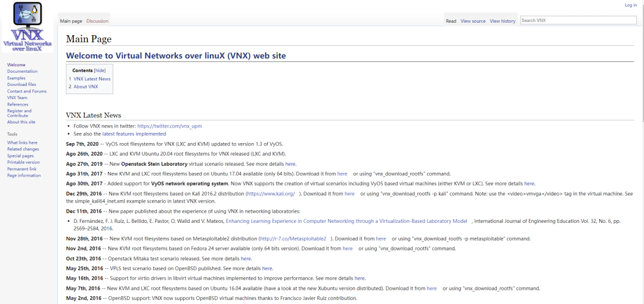
Task: Open About this site sidebar link
Action: [21, 122]
